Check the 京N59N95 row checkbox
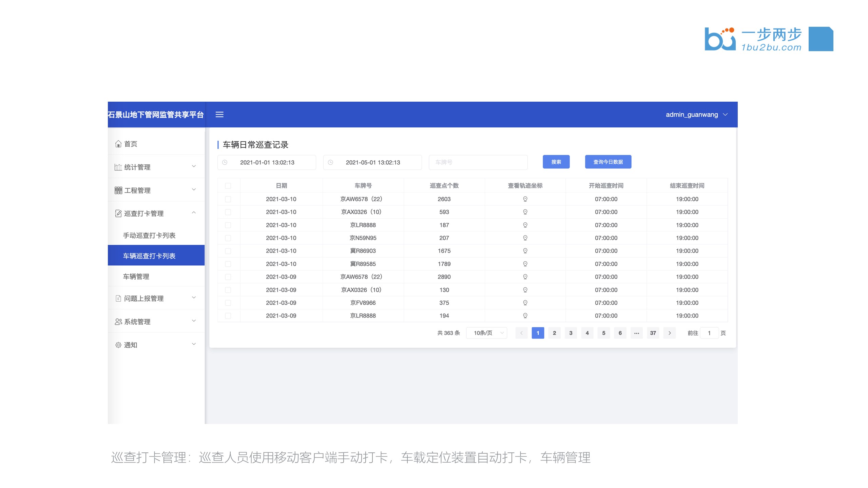The height and width of the screenshot is (488, 868). click(x=228, y=238)
